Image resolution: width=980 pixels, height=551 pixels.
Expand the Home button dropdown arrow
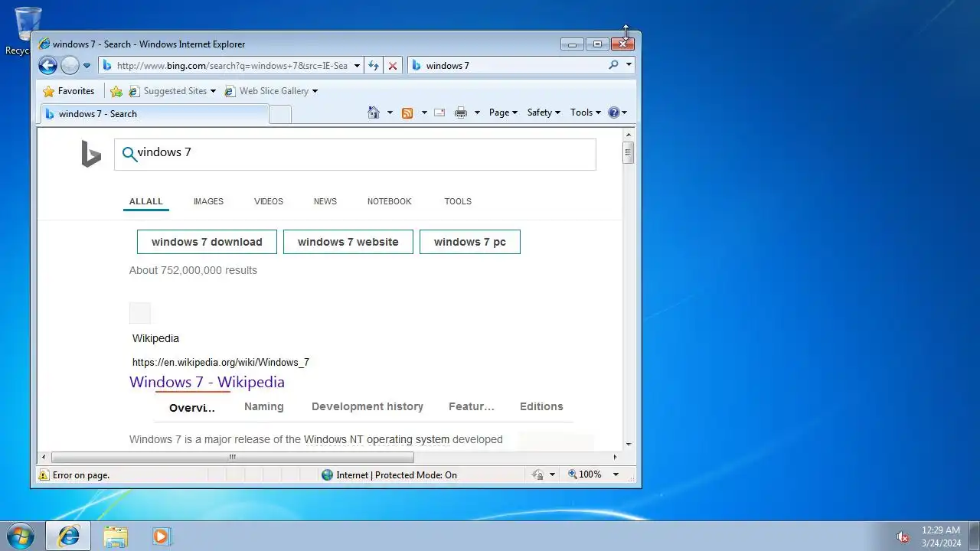[390, 112]
